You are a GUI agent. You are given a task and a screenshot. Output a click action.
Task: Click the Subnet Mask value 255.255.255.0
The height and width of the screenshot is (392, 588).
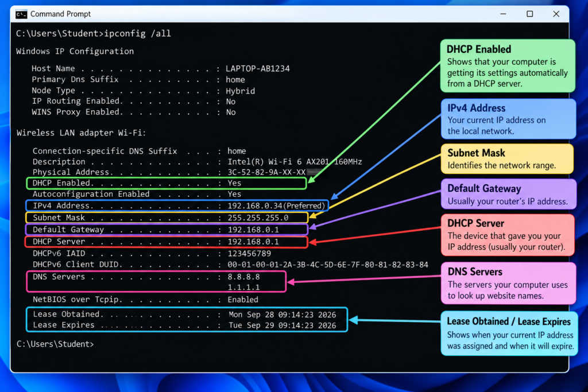tap(258, 218)
